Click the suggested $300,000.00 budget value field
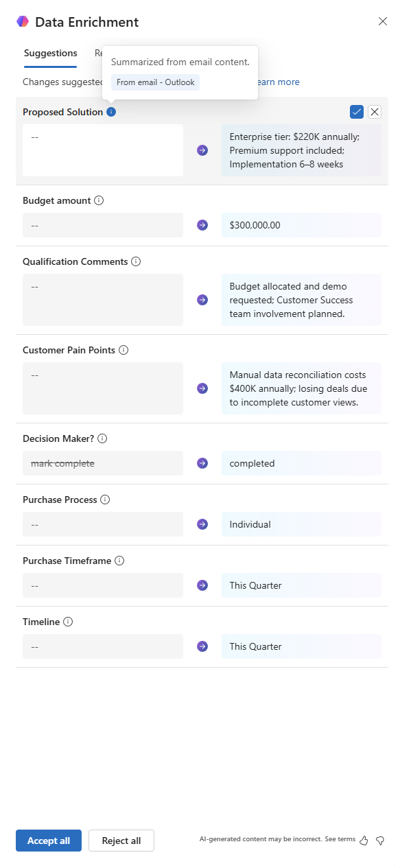This screenshot has width=400, height=868. tap(301, 225)
